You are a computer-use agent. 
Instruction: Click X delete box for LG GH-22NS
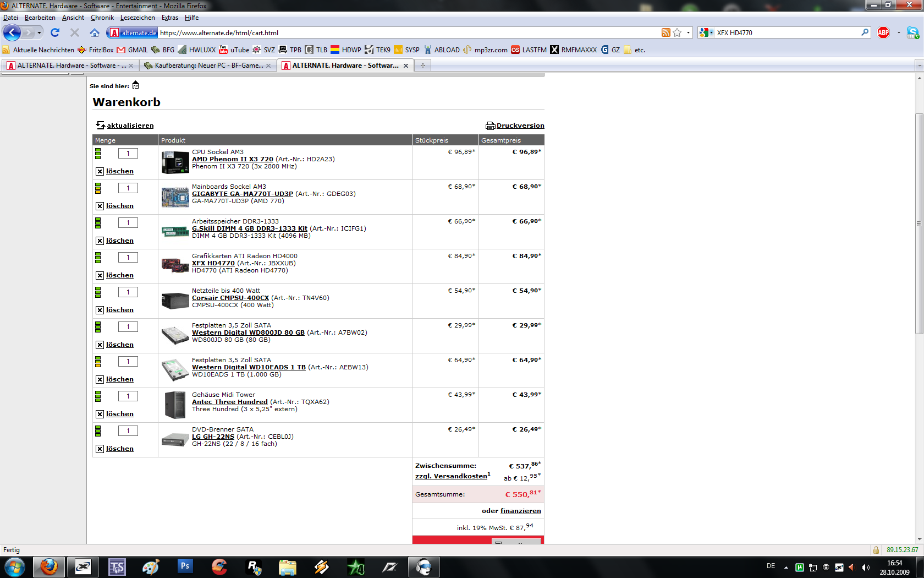(100, 449)
